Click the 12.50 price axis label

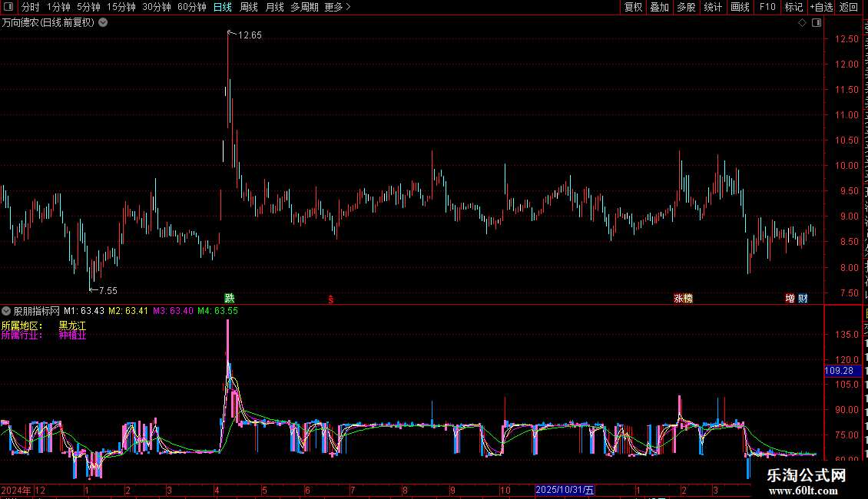point(847,38)
